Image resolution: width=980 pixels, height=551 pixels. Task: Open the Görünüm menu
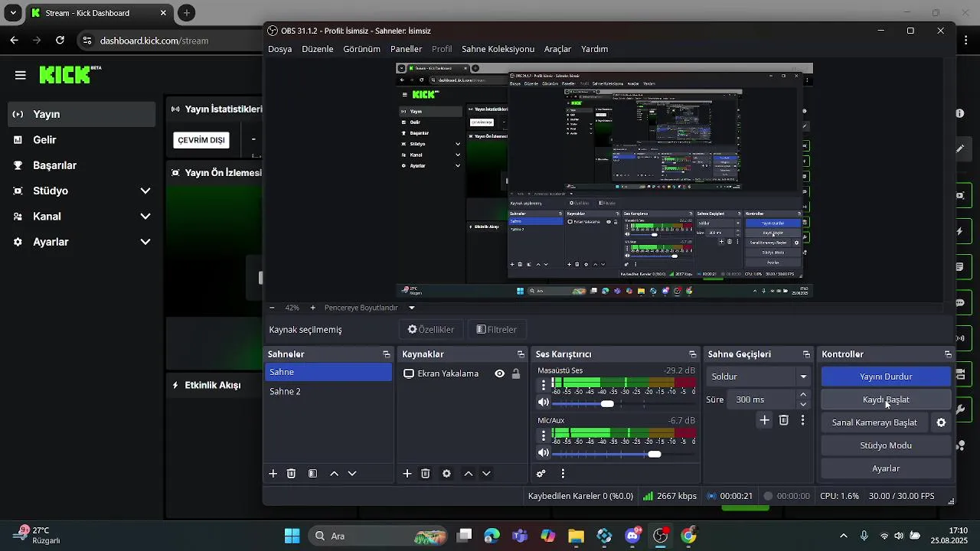click(362, 49)
